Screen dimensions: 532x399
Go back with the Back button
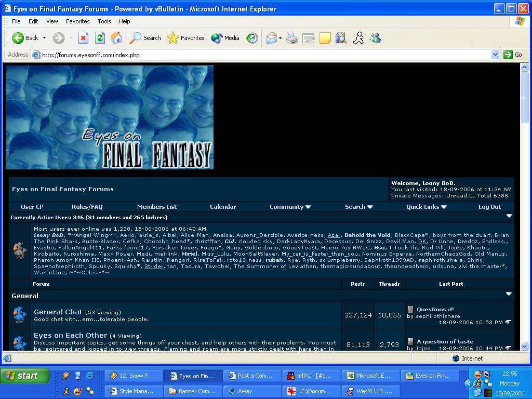pos(25,37)
